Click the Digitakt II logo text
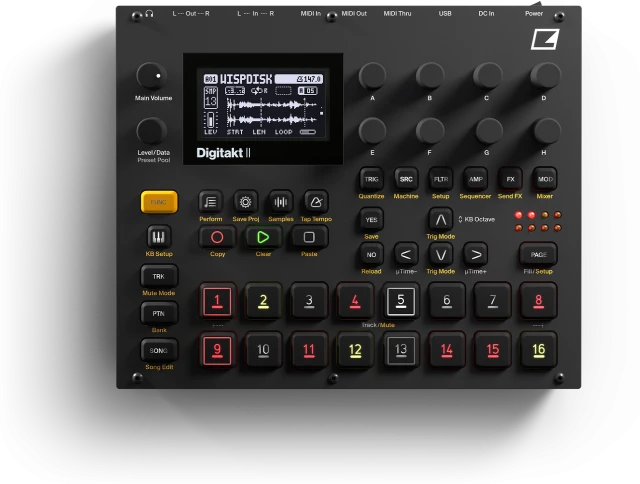This screenshot has height=484, width=640. (223, 153)
